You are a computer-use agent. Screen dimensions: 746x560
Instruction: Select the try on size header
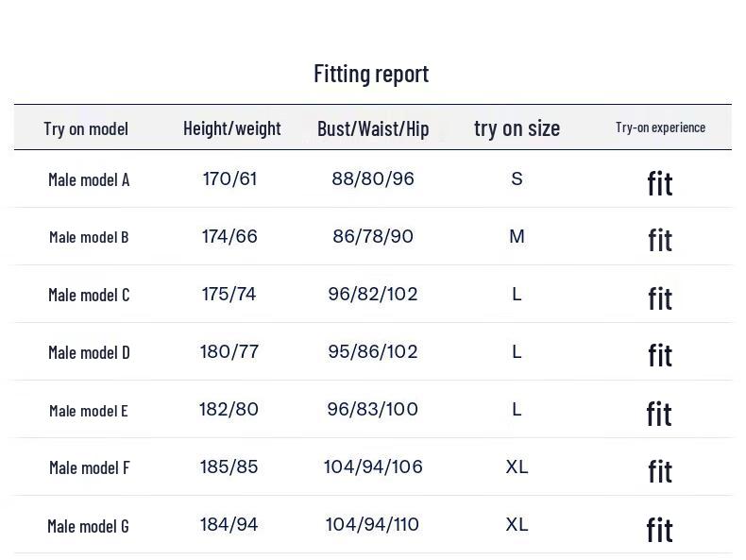(517, 128)
